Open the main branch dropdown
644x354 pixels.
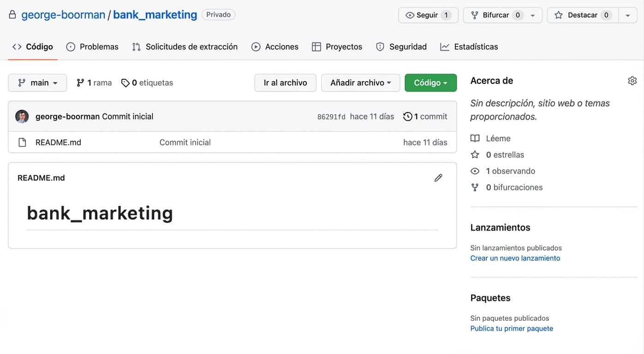coord(37,83)
